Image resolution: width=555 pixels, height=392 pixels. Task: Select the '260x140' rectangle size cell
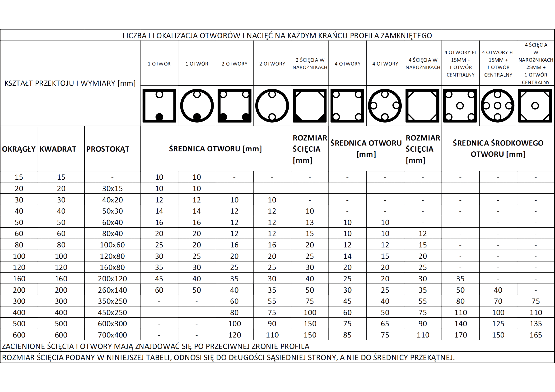point(112,290)
